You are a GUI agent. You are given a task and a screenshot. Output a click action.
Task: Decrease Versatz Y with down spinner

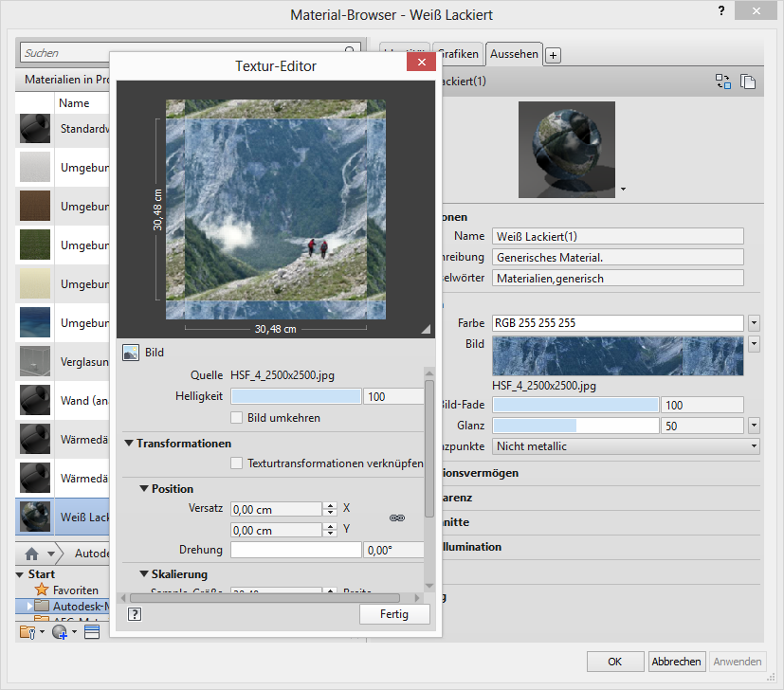tap(330, 534)
